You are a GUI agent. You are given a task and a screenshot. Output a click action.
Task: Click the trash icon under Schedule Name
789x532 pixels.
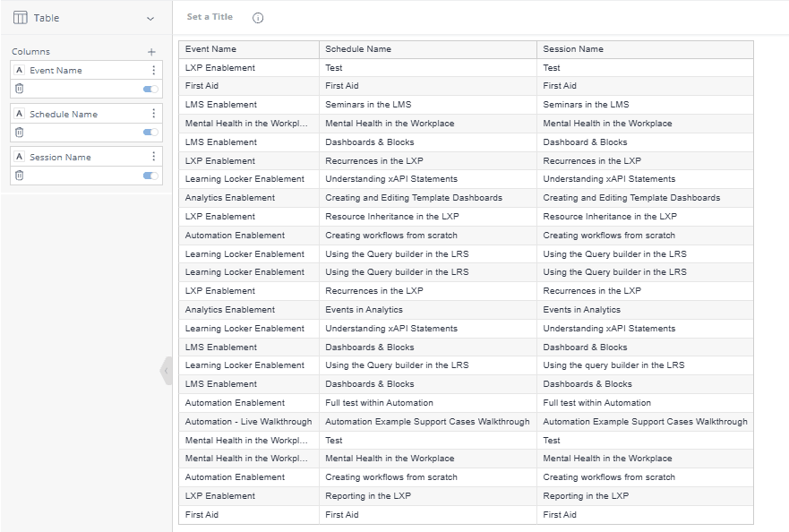(x=18, y=133)
